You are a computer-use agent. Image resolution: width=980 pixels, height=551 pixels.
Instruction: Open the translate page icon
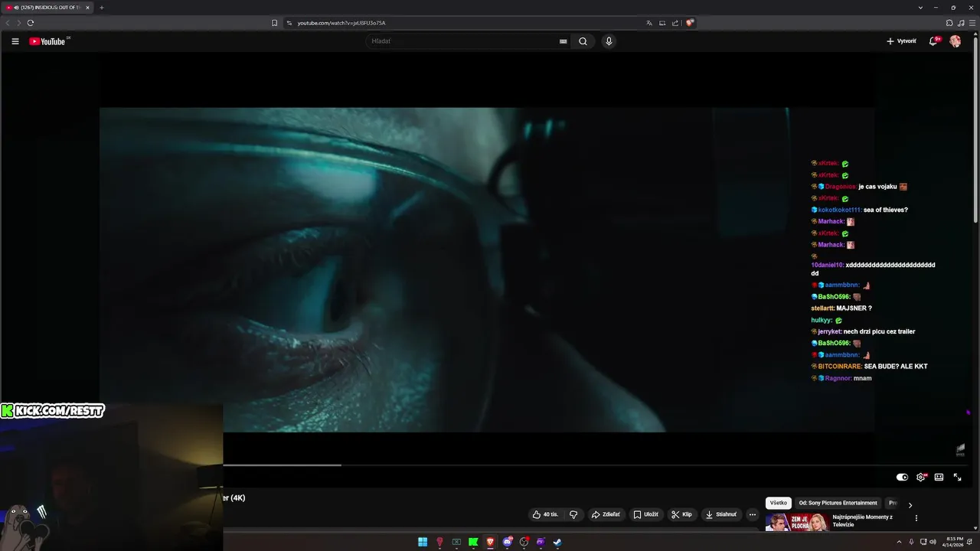(649, 23)
